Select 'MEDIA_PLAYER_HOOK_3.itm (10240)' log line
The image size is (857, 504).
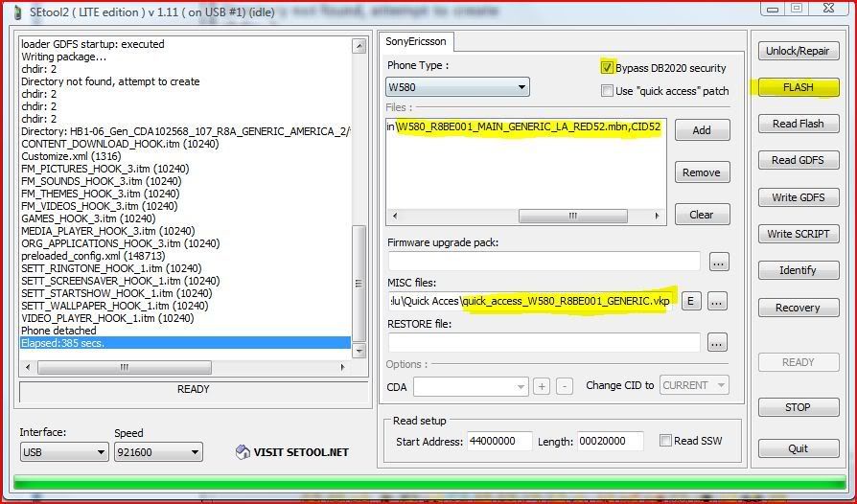click(108, 231)
